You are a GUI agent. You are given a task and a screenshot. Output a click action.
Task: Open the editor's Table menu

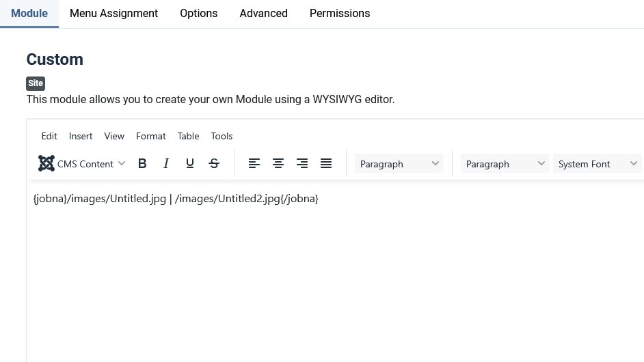pos(188,136)
